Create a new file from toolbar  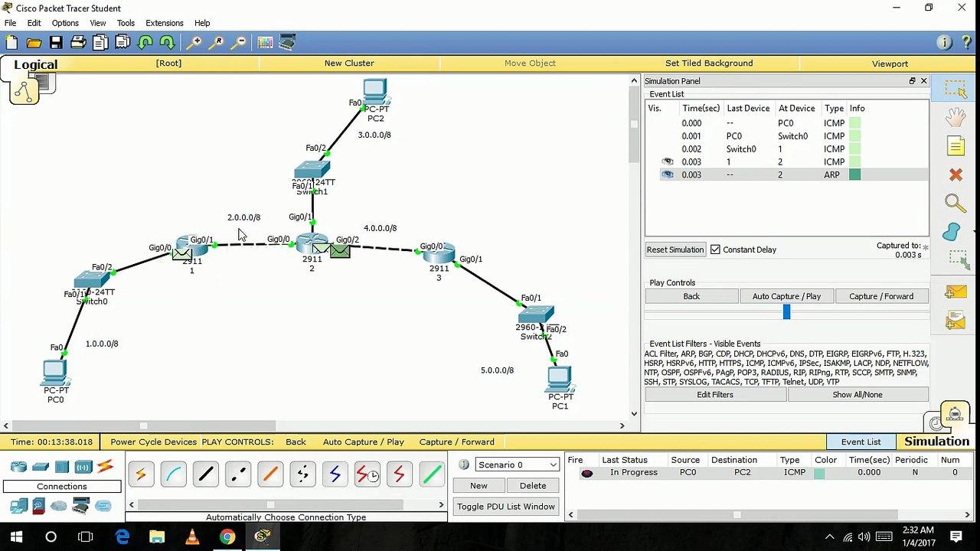pyautogui.click(x=11, y=43)
